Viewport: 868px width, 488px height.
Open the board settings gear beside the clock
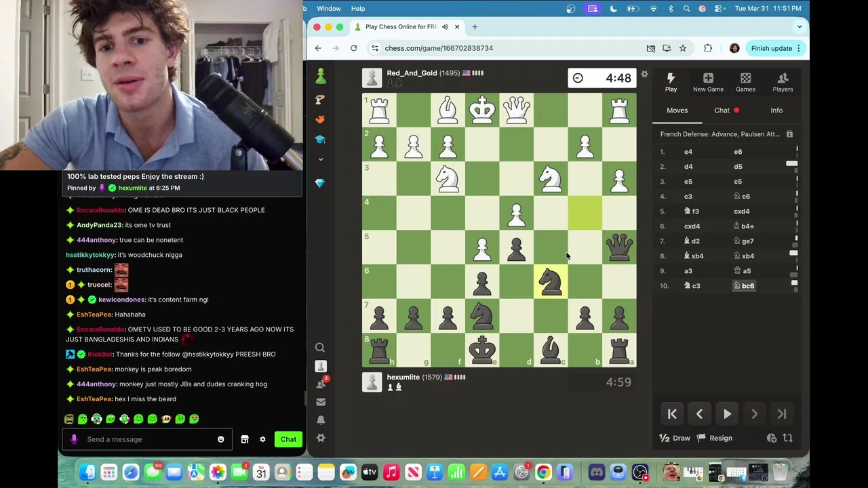click(644, 74)
